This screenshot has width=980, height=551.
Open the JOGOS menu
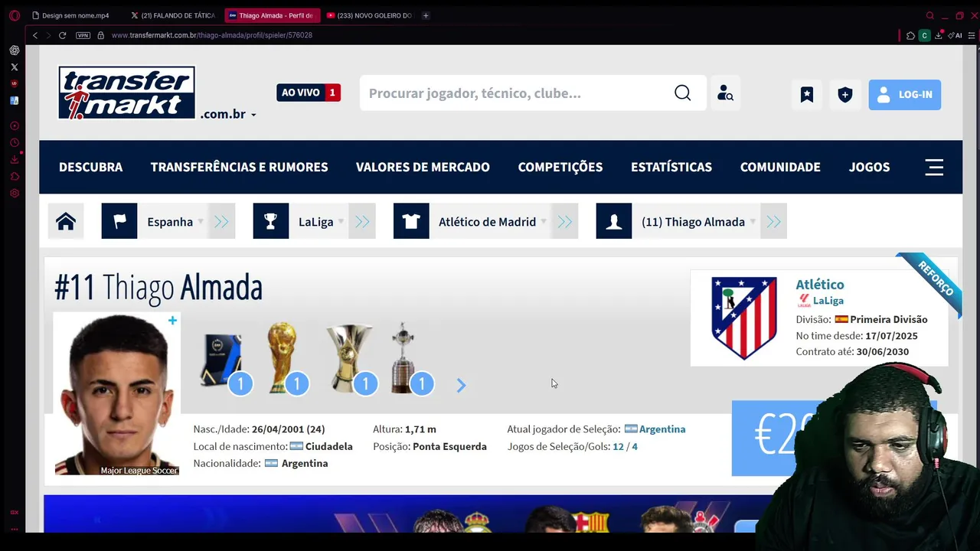point(869,167)
